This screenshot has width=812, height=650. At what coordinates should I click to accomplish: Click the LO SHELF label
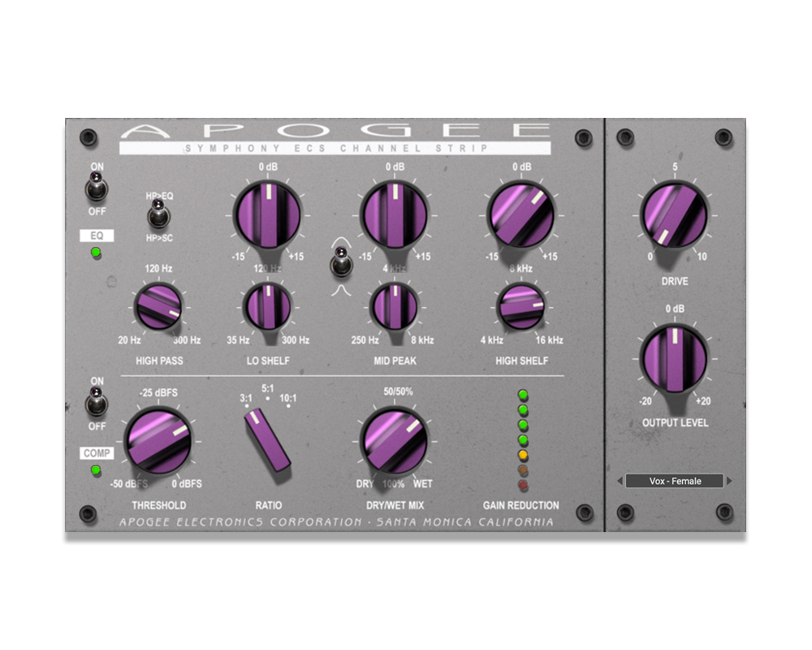(268, 361)
